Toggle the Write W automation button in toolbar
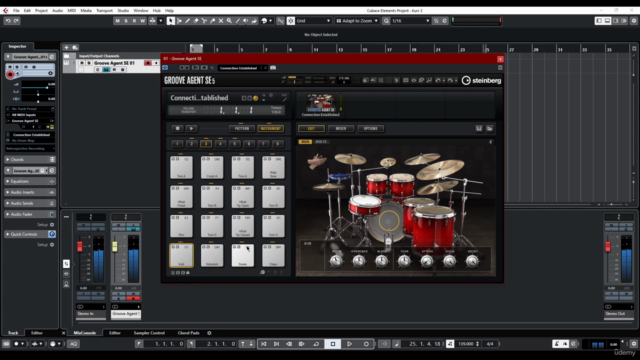 click(x=142, y=21)
